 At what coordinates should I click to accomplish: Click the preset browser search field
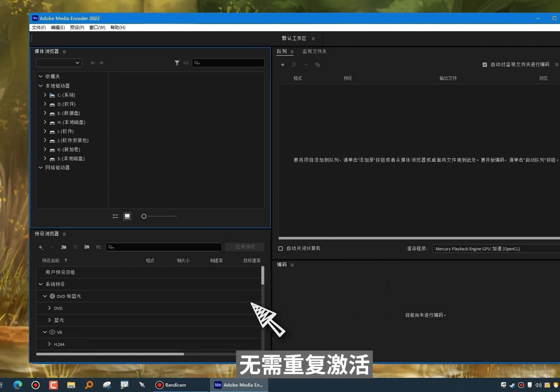click(164, 247)
